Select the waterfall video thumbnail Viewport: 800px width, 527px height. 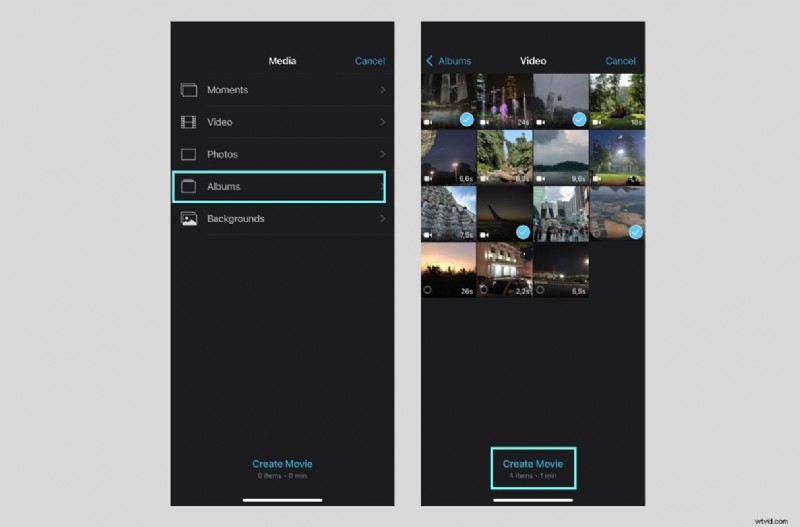click(x=505, y=158)
